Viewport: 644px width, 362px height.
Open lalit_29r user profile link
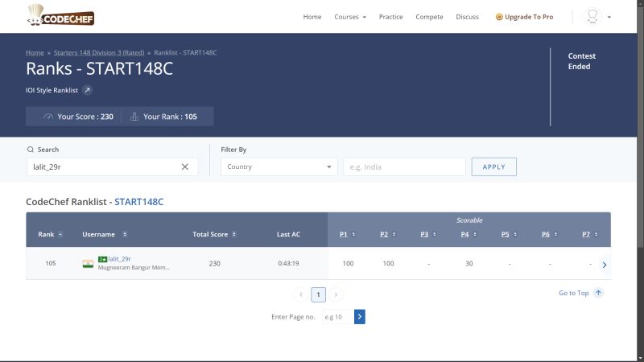[x=119, y=259]
